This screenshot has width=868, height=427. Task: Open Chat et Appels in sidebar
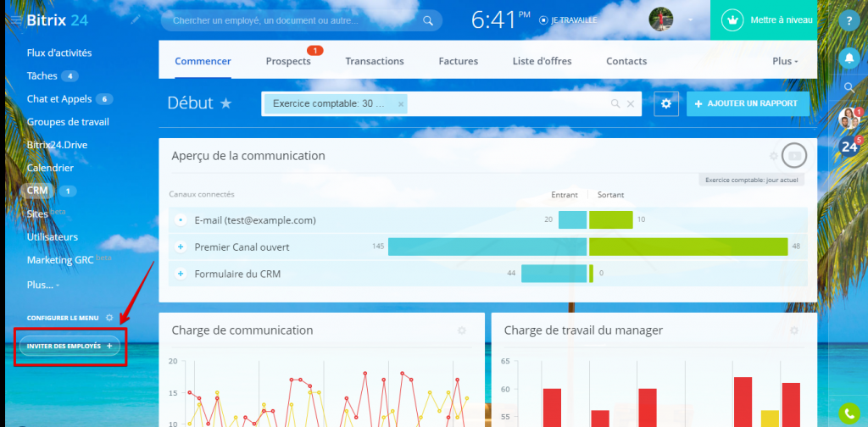point(59,99)
